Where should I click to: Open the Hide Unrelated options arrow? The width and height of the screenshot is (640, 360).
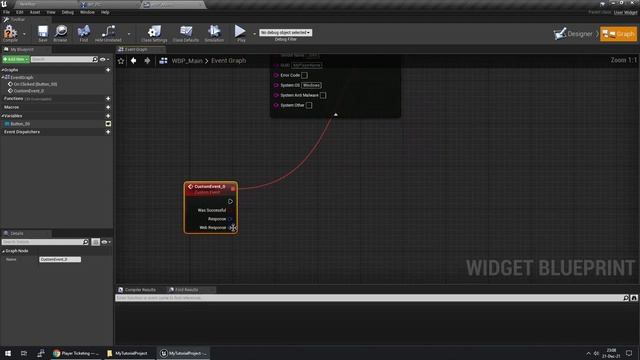pos(129,33)
